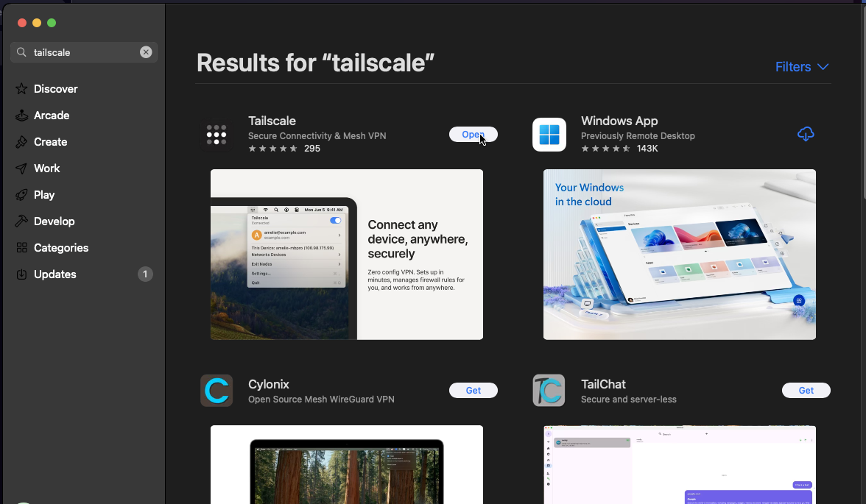This screenshot has height=504, width=866.
Task: Download Windows App via cloud icon
Action: pos(806,134)
